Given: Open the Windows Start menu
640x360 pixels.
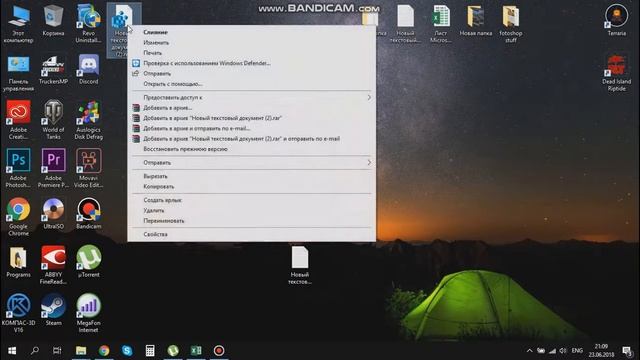Looking at the screenshot, I should click(x=12, y=351).
